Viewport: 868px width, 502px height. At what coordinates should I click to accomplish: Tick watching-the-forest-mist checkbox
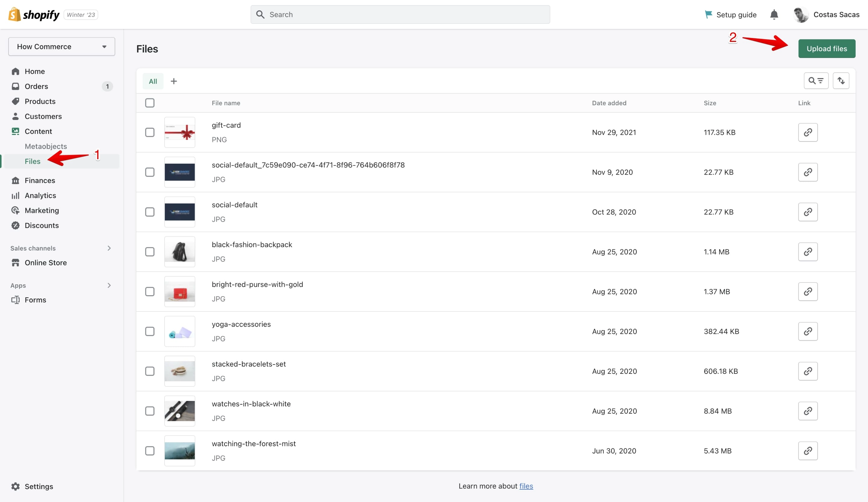(x=150, y=451)
